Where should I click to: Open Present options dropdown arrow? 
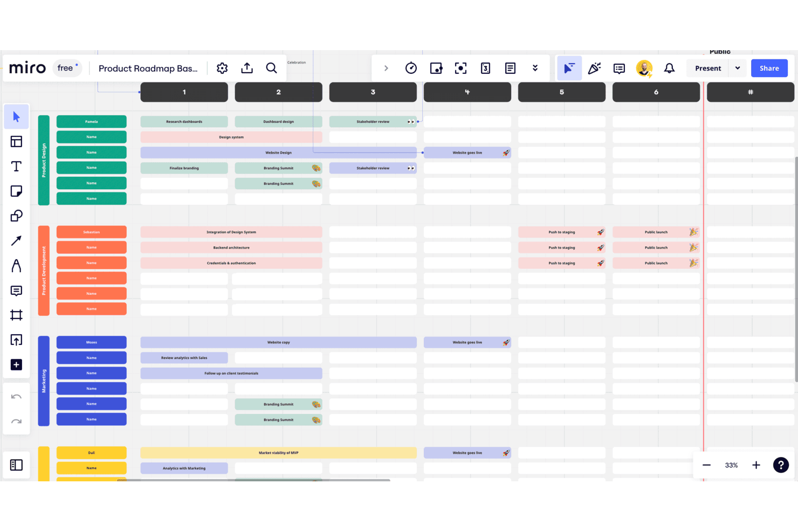[738, 68]
